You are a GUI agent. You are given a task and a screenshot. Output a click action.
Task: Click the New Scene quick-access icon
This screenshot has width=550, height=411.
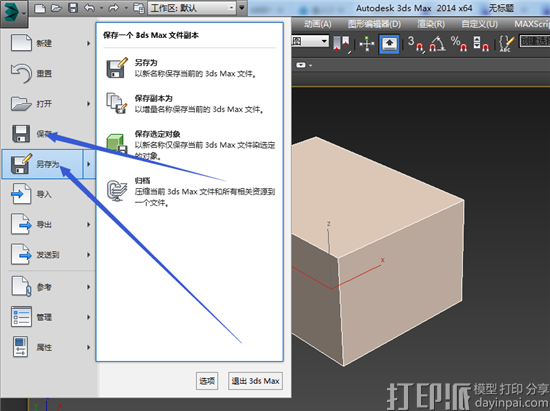pos(40,8)
